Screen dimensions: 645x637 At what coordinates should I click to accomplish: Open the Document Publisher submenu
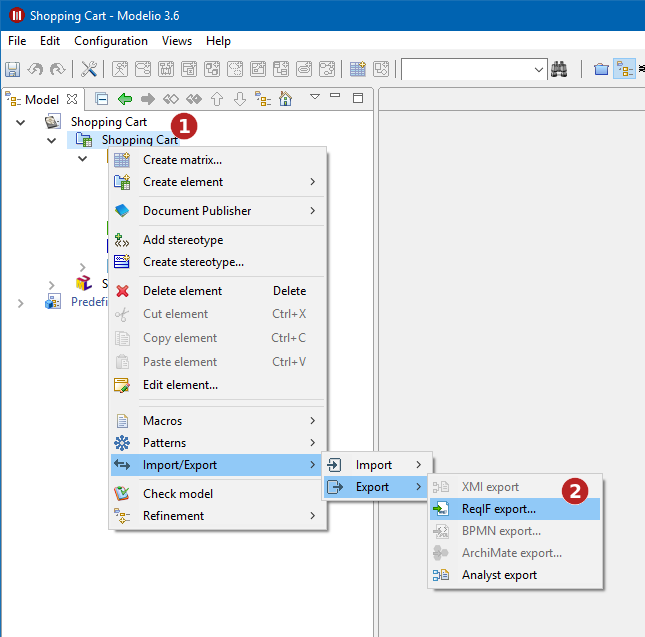[x=218, y=211]
